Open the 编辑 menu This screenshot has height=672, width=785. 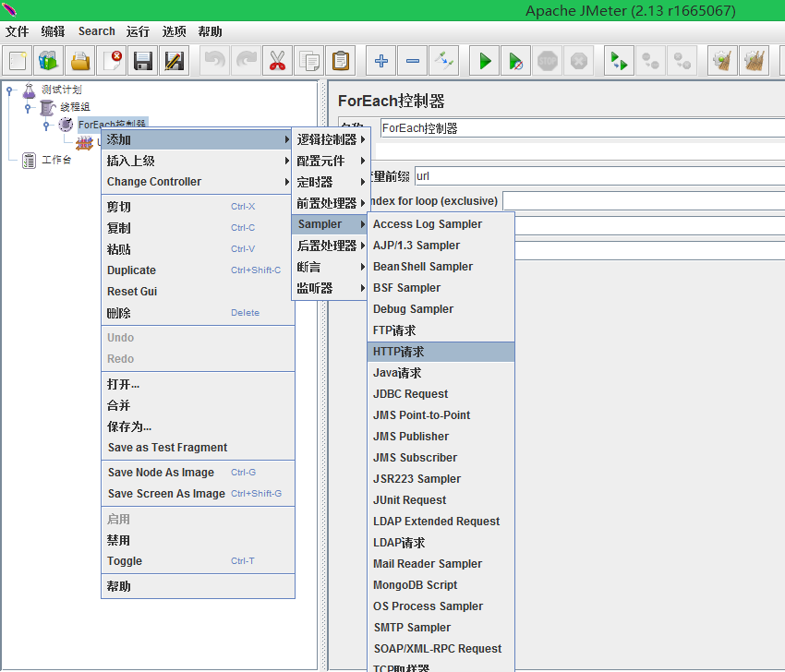click(x=53, y=31)
